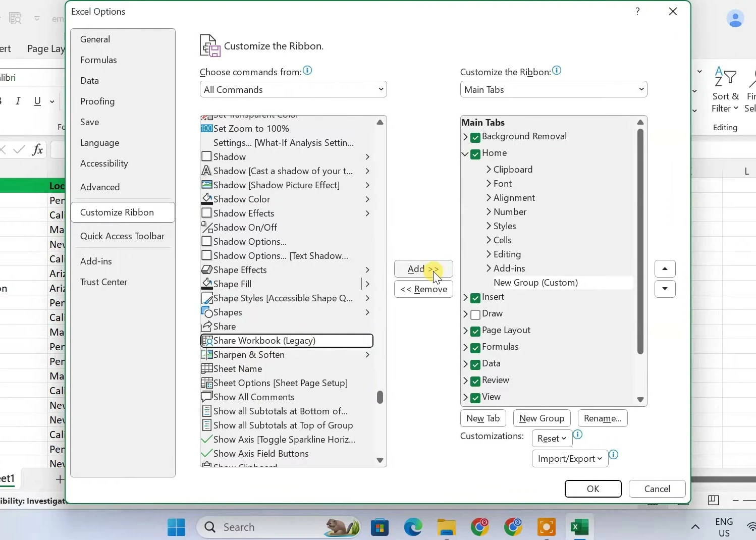Screen dimensions: 756x540
Task: Uncheck the Formulas tab checkbox
Action: coord(475,348)
